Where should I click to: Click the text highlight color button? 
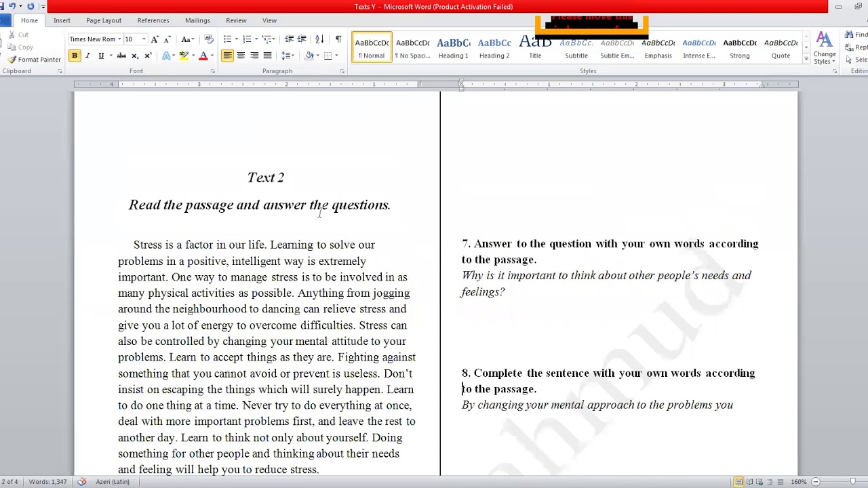(183, 56)
